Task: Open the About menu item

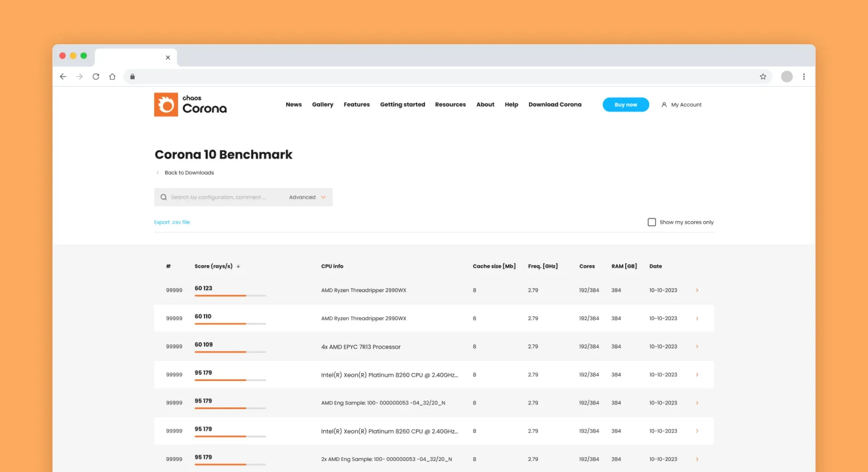Action: 486,104
